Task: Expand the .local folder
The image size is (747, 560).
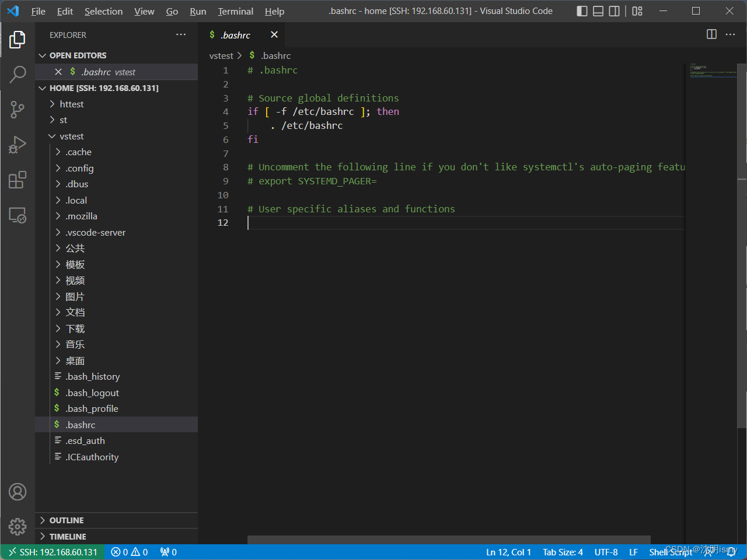Action: pos(116,200)
